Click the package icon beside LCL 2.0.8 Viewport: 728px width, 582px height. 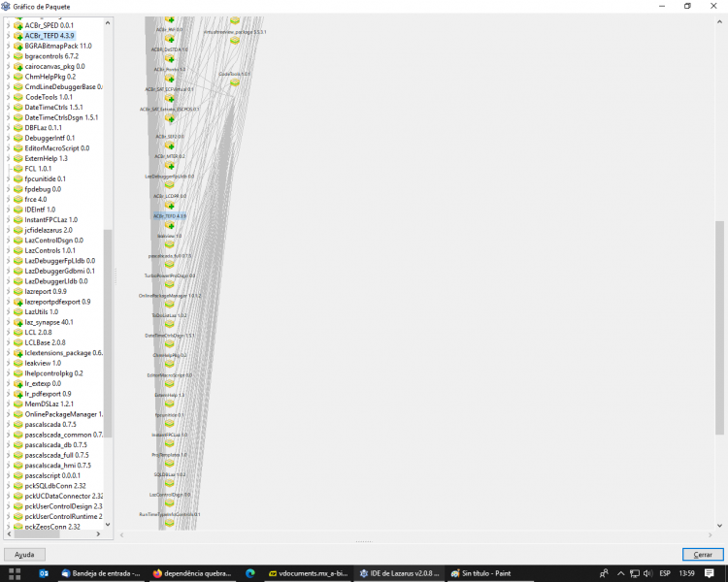click(x=18, y=333)
